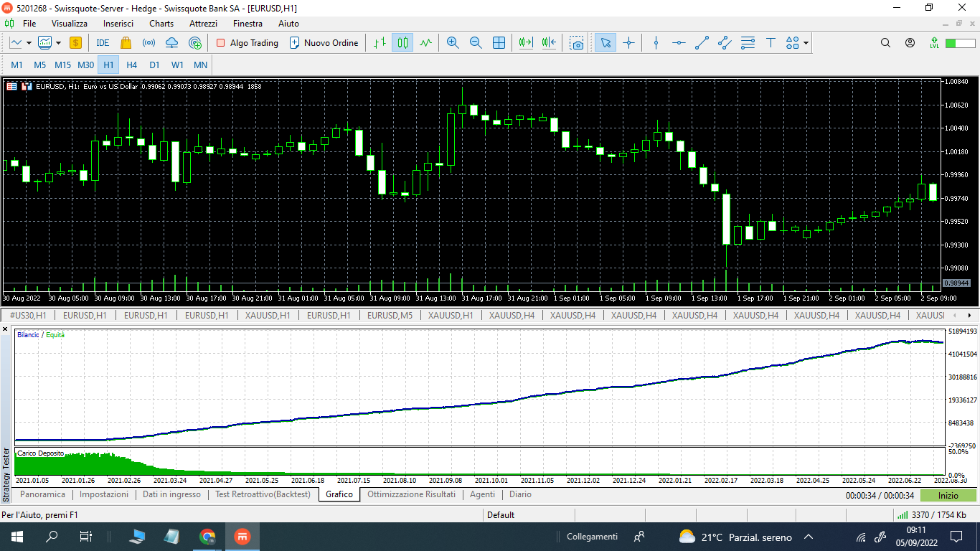Select the H4 timeframe
This screenshot has height=551, width=980.
pos(131,65)
